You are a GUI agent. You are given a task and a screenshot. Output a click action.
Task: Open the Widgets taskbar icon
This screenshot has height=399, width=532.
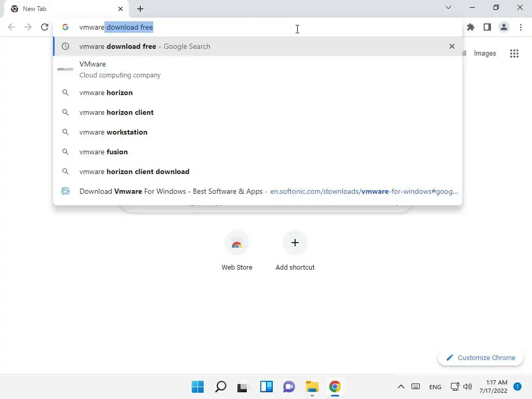click(x=267, y=387)
